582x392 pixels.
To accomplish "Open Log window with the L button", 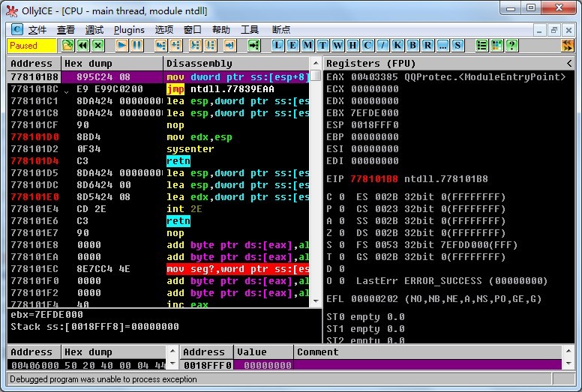I will (x=278, y=46).
